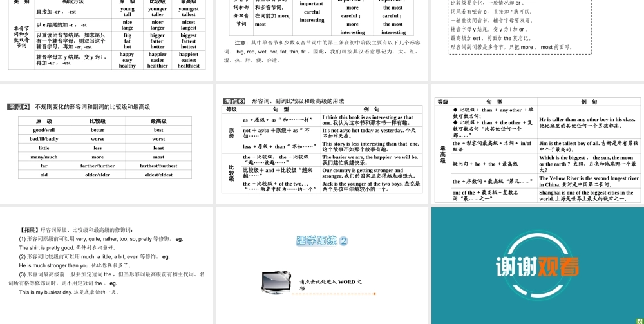Screen dimensions: 644x324
Task: Click the computer monitor icon on 活学巧练 slide
Action: [276, 283]
